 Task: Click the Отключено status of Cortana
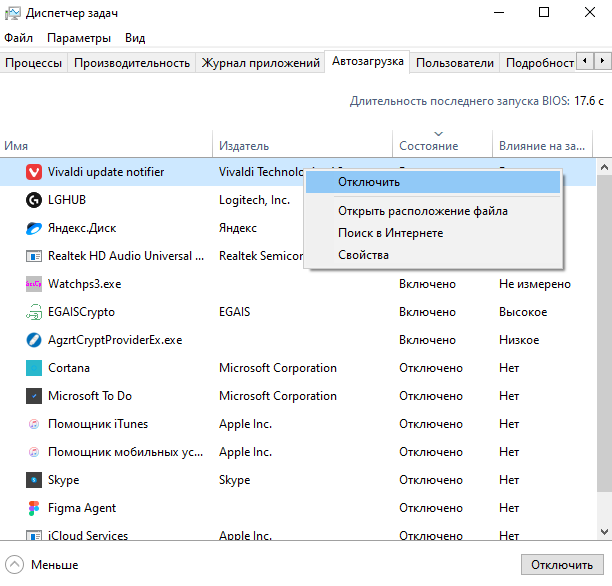[431, 368]
